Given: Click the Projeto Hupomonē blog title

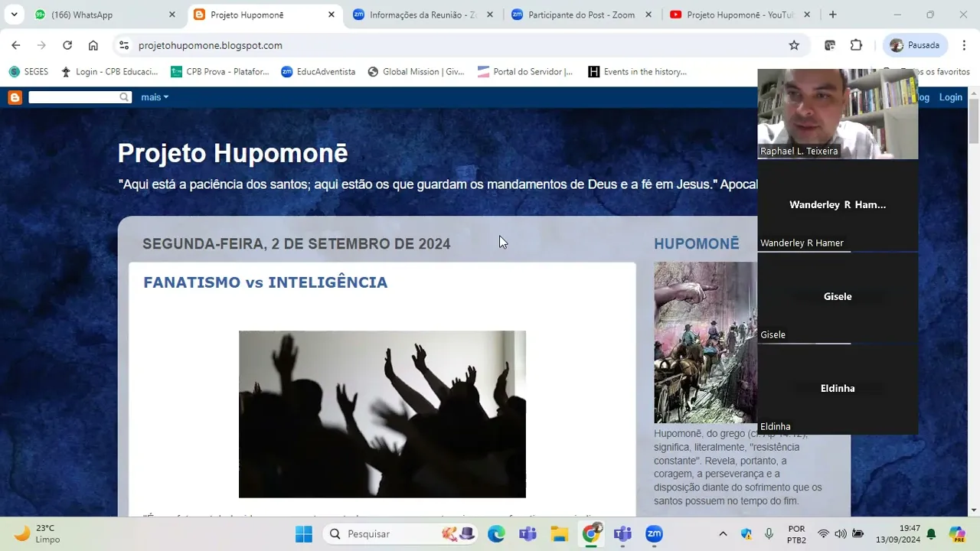Looking at the screenshot, I should (233, 153).
